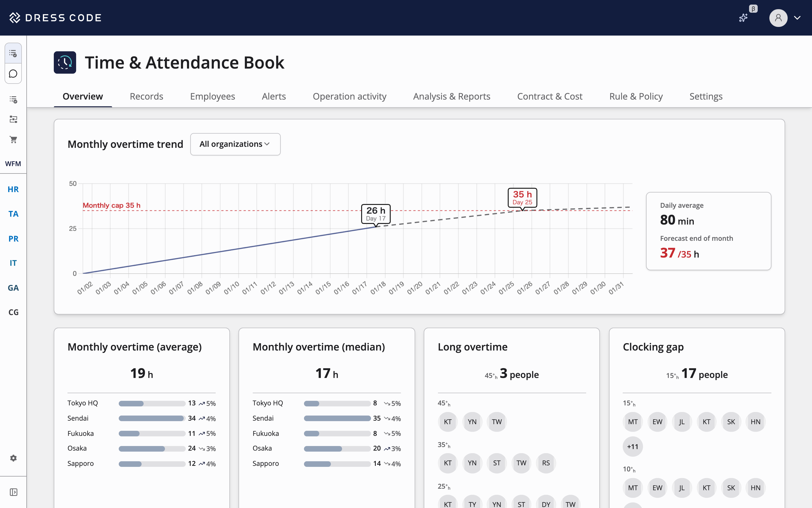Show the +11 more people badge

(x=633, y=447)
